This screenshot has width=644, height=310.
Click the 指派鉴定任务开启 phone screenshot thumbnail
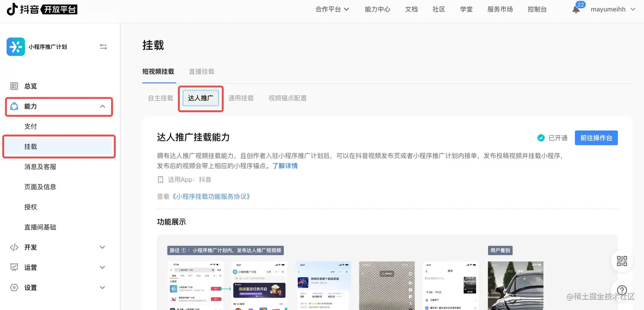[x=259, y=286]
